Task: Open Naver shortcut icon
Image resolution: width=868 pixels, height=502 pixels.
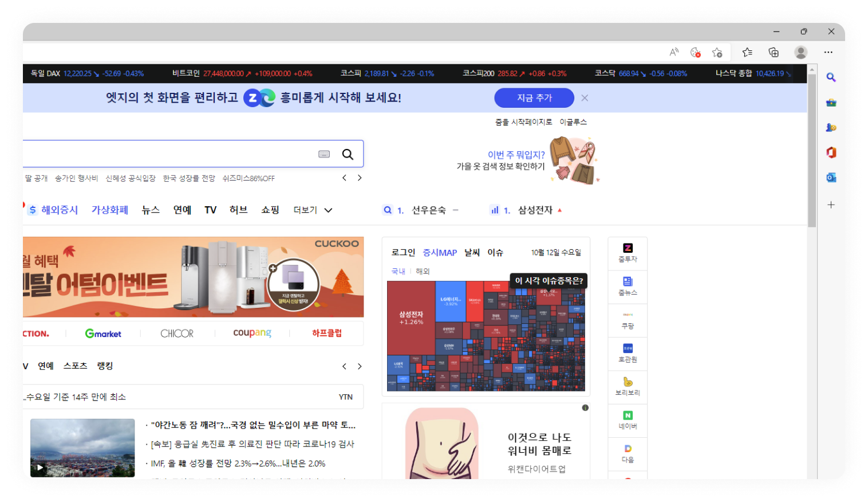Action: click(x=627, y=420)
